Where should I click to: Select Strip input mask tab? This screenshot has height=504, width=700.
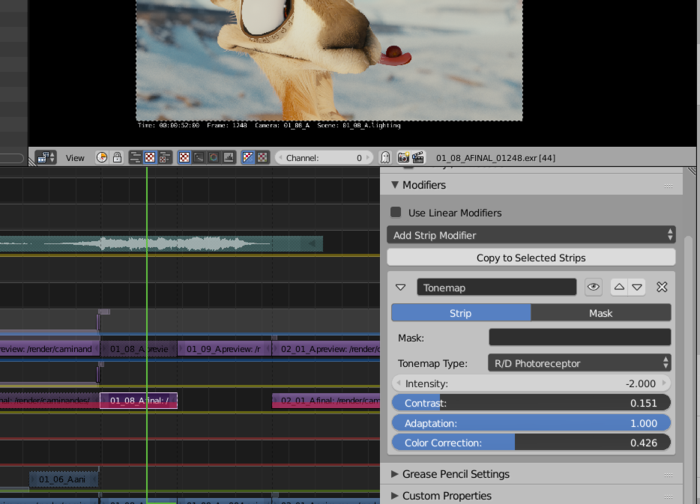(x=460, y=313)
